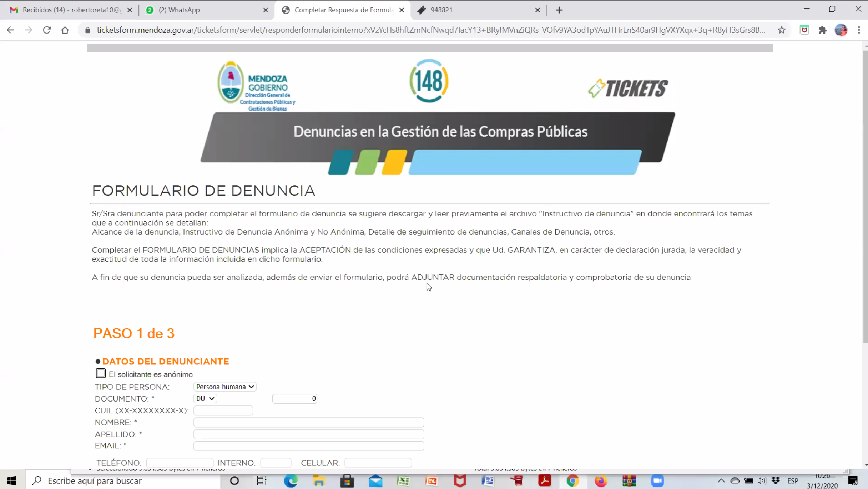Viewport: 868px width, 489px height.
Task: Click the browser back button
Action: tap(10, 30)
